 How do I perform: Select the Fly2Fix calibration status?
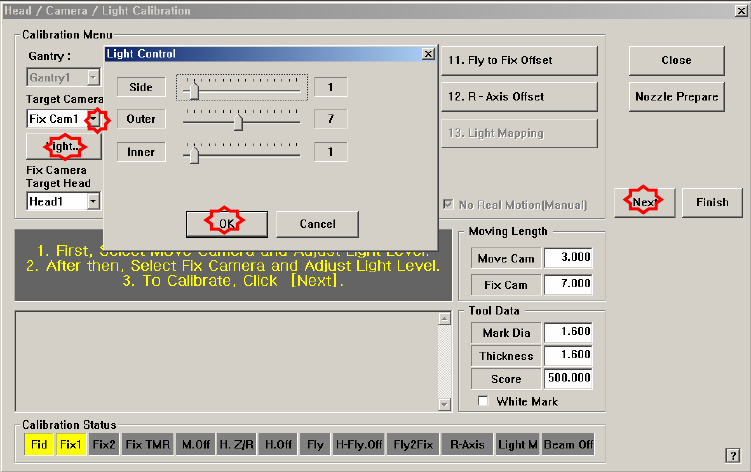pos(413,445)
